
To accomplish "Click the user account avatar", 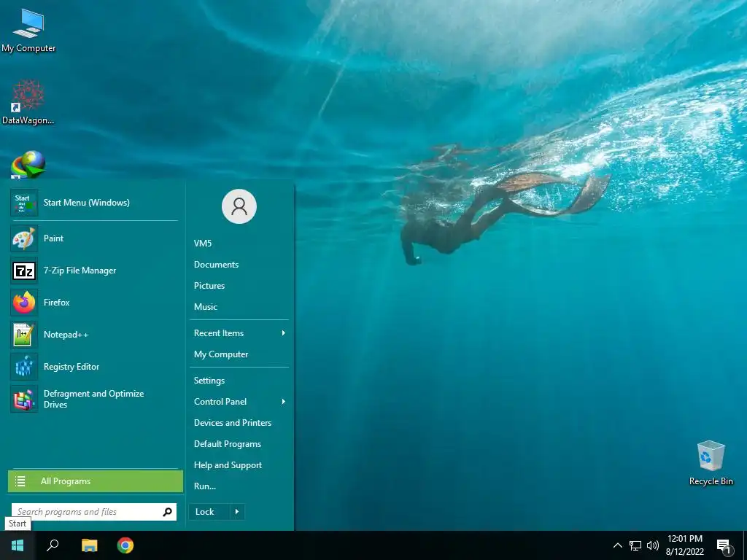I will [239, 206].
